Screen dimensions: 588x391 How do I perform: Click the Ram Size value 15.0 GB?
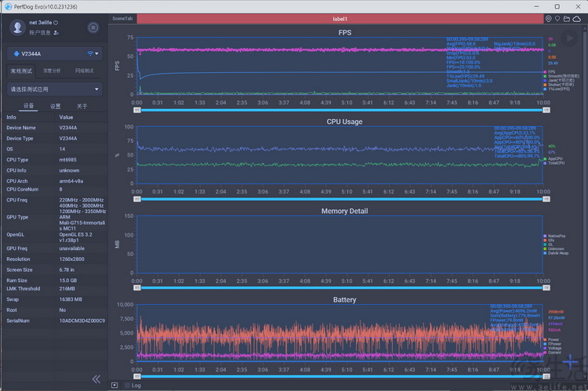pos(68,281)
